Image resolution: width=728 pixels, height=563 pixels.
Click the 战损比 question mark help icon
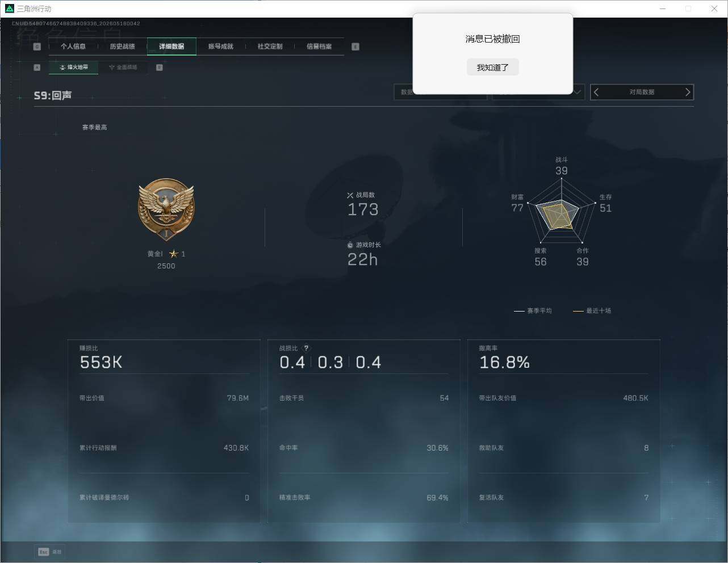306,348
